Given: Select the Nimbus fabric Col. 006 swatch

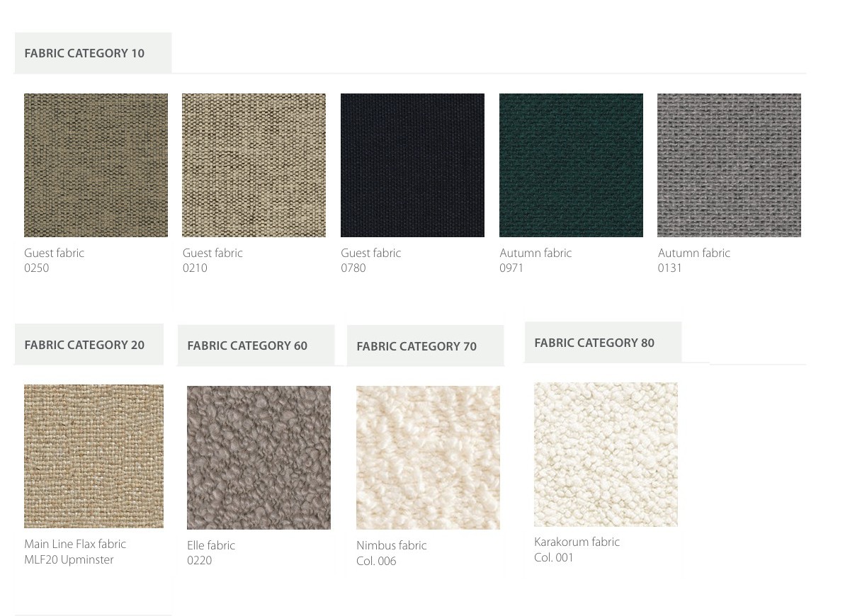Looking at the screenshot, I should pos(428,457).
